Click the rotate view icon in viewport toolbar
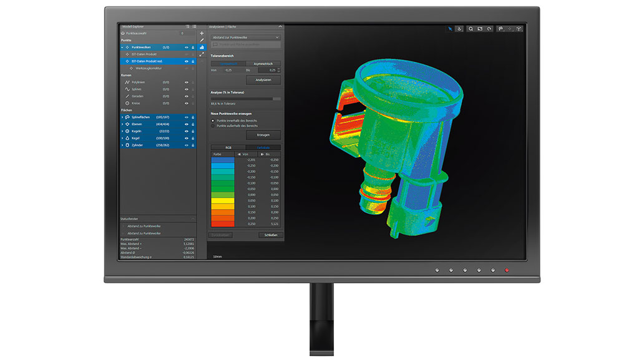This screenshot has width=644, height=362. click(x=489, y=29)
